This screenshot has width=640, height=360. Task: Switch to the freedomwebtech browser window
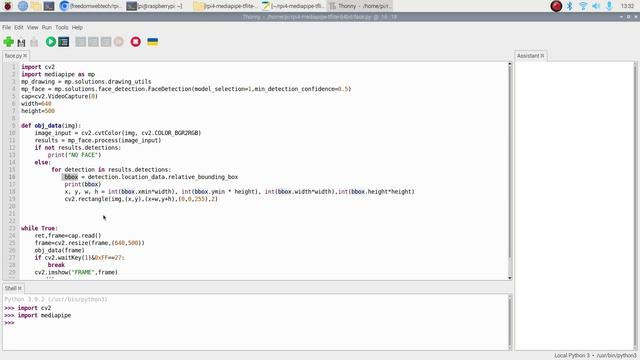point(90,6)
